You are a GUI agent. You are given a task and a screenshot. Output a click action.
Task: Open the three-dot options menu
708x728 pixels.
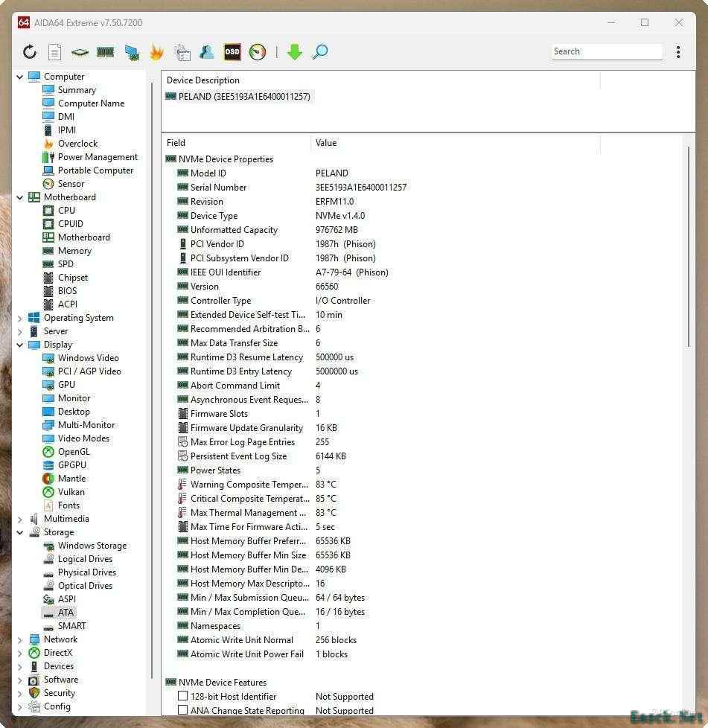[x=678, y=51]
